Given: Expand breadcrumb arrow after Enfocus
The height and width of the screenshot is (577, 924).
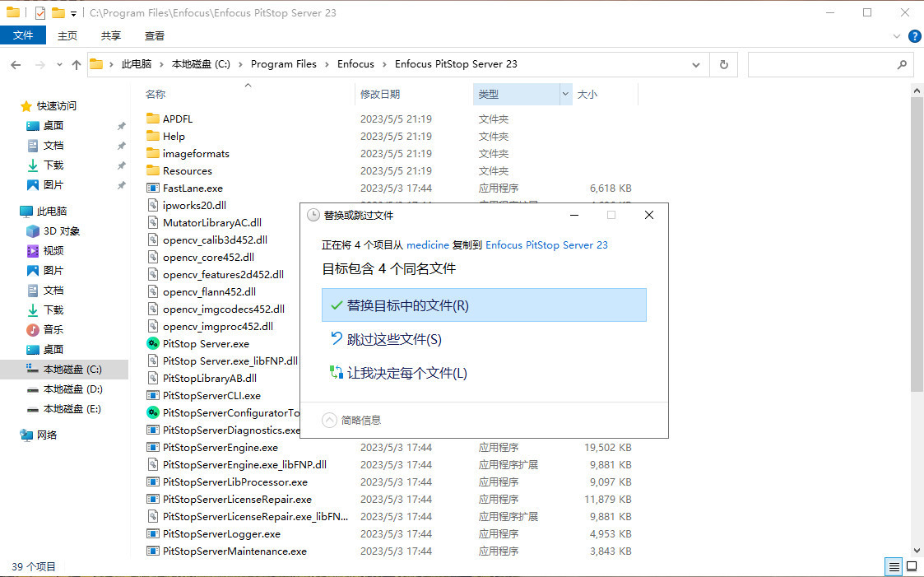Looking at the screenshot, I should tap(385, 64).
